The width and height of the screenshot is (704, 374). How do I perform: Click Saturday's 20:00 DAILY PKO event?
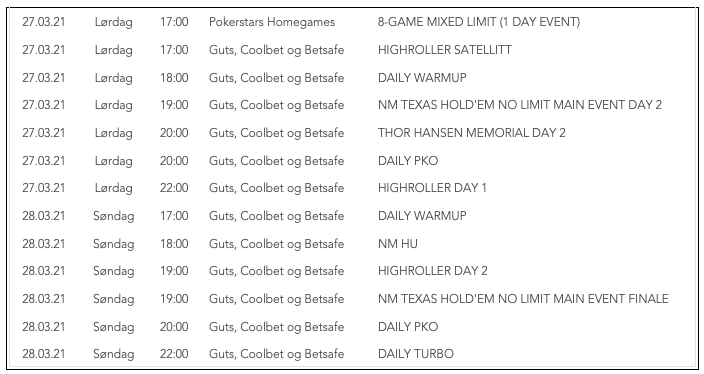pyautogui.click(x=408, y=161)
